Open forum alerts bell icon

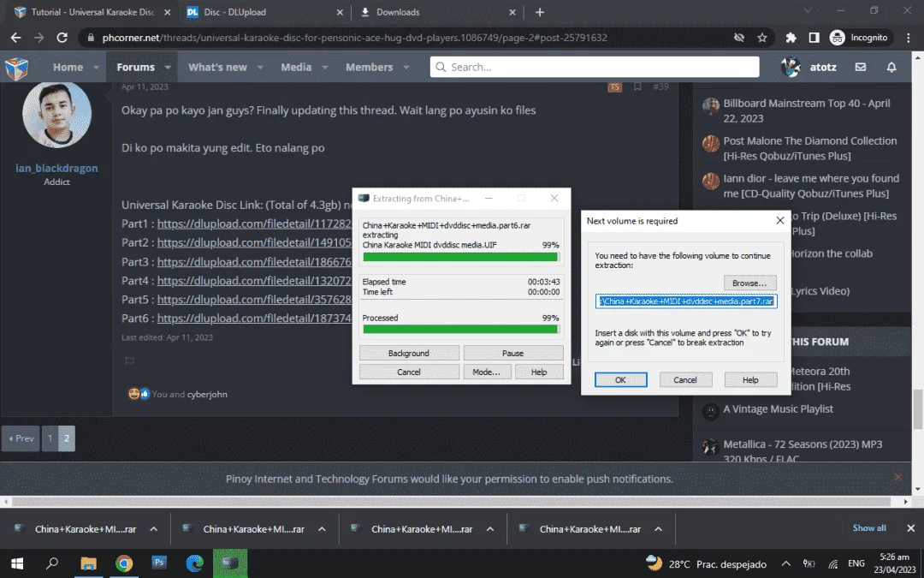click(891, 68)
